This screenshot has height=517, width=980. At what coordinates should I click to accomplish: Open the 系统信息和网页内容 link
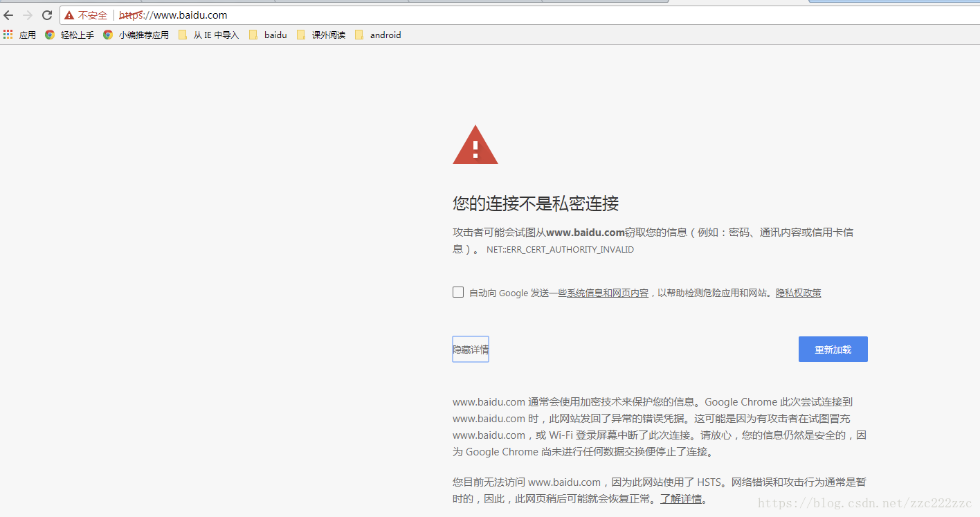608,293
